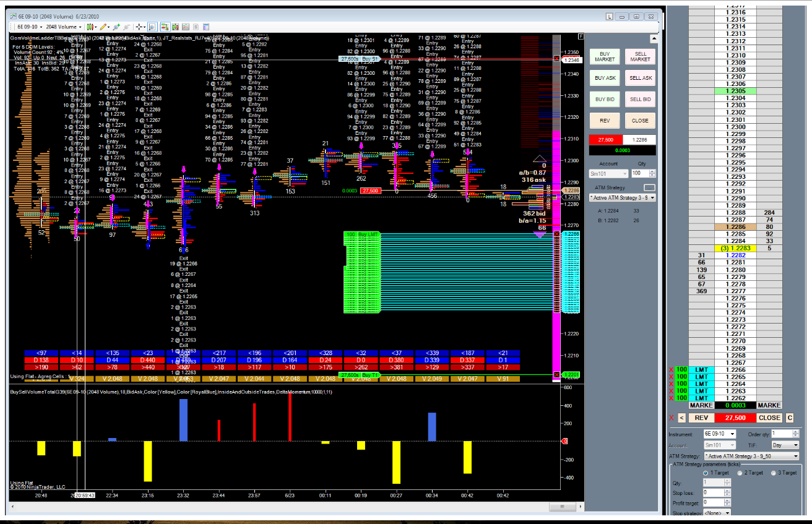
Task: Open the DOM ATM Strategy 3 - 9_50 dropdown
Action: (x=751, y=456)
